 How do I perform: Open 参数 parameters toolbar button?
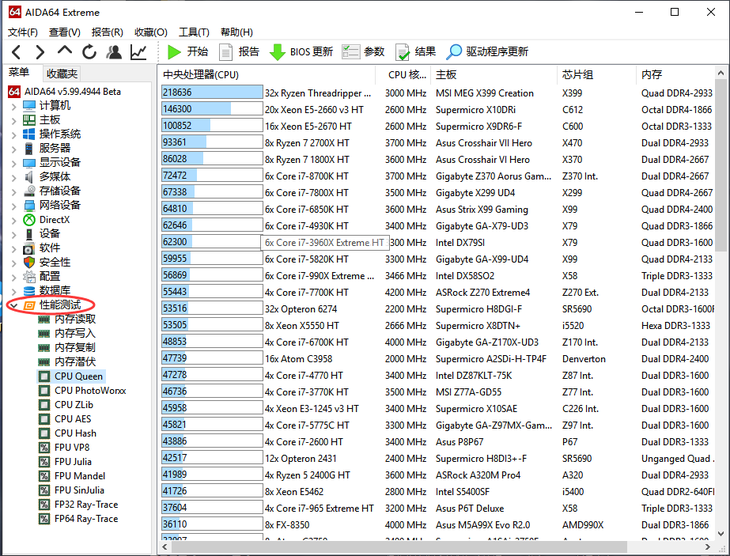pyautogui.click(x=363, y=52)
